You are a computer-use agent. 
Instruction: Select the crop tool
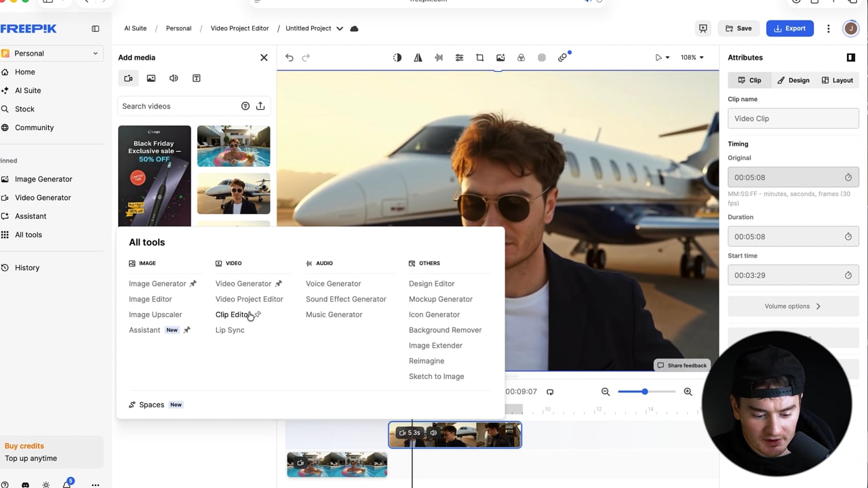tap(480, 58)
